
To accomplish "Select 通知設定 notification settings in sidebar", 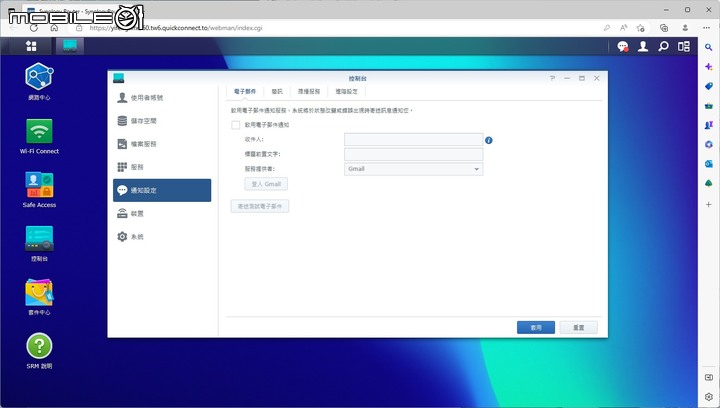I will [x=162, y=190].
